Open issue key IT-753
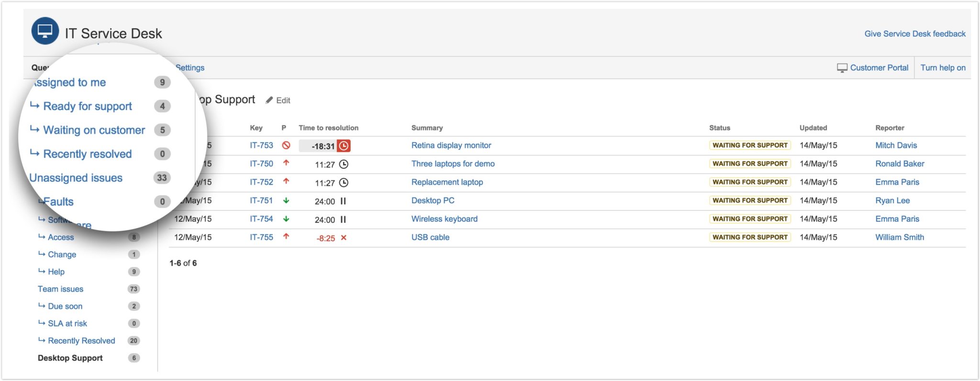 coord(261,145)
